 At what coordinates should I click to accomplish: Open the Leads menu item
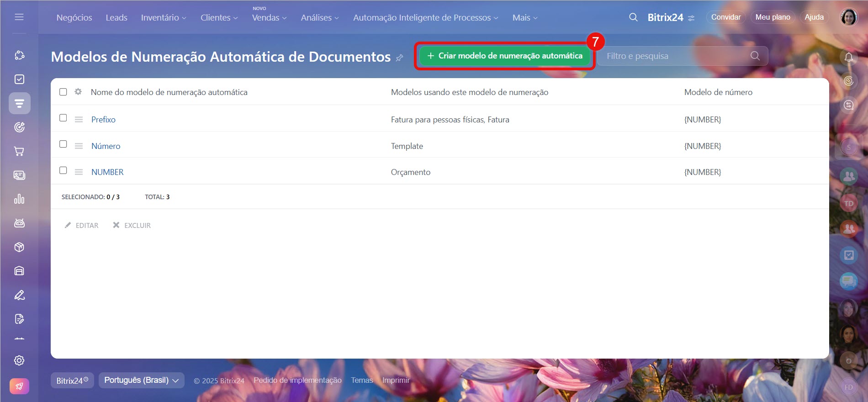tap(116, 18)
